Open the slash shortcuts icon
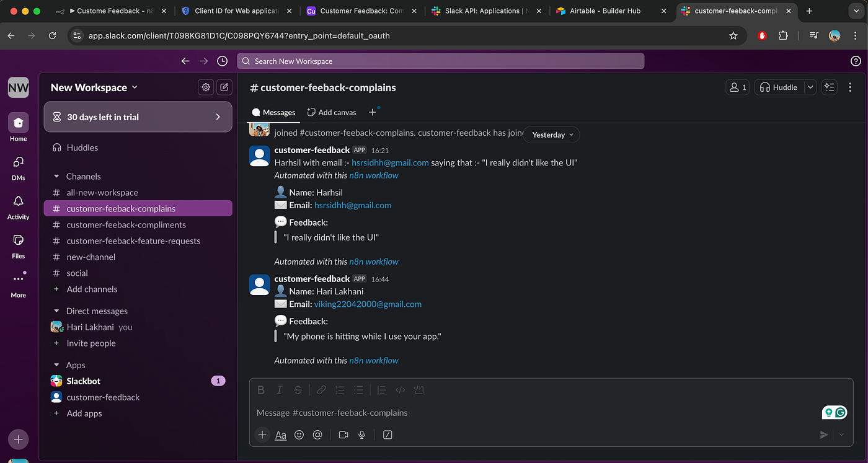 coord(388,435)
